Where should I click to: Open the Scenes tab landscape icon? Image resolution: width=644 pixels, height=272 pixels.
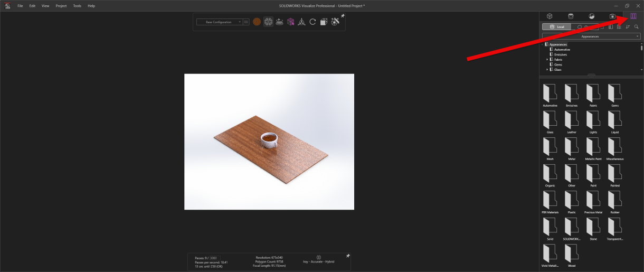coord(591,16)
